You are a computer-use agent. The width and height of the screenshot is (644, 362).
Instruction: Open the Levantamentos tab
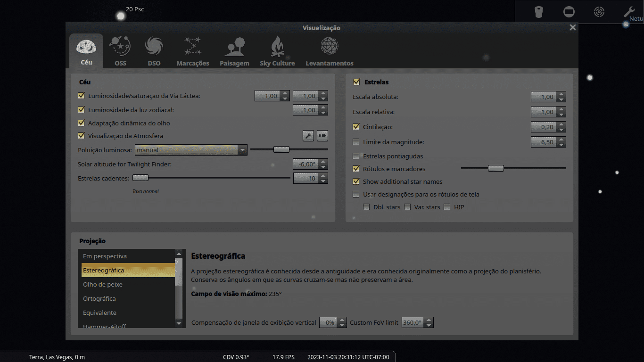point(330,51)
